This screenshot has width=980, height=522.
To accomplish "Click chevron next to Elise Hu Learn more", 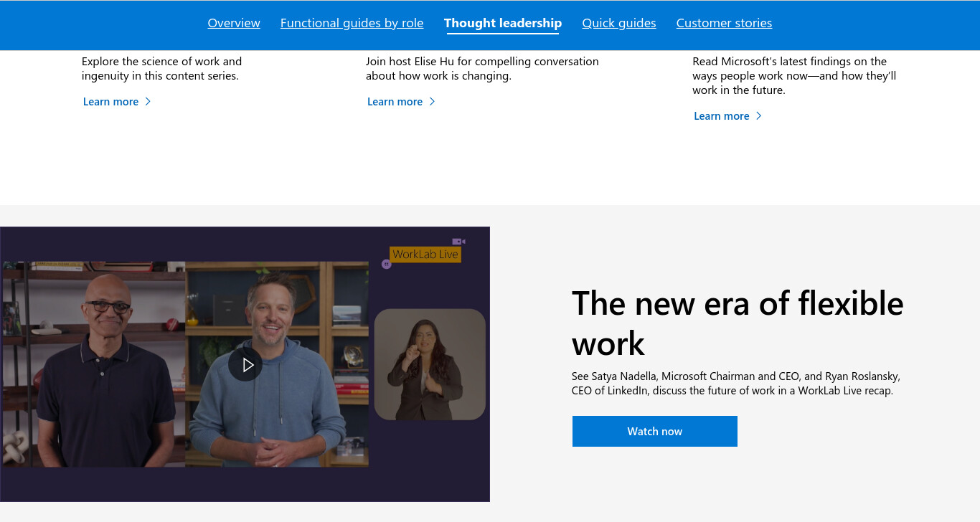I will 432,102.
